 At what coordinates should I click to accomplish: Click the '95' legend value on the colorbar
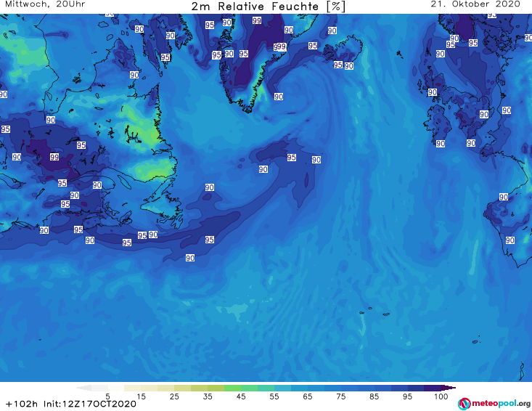[x=407, y=396]
